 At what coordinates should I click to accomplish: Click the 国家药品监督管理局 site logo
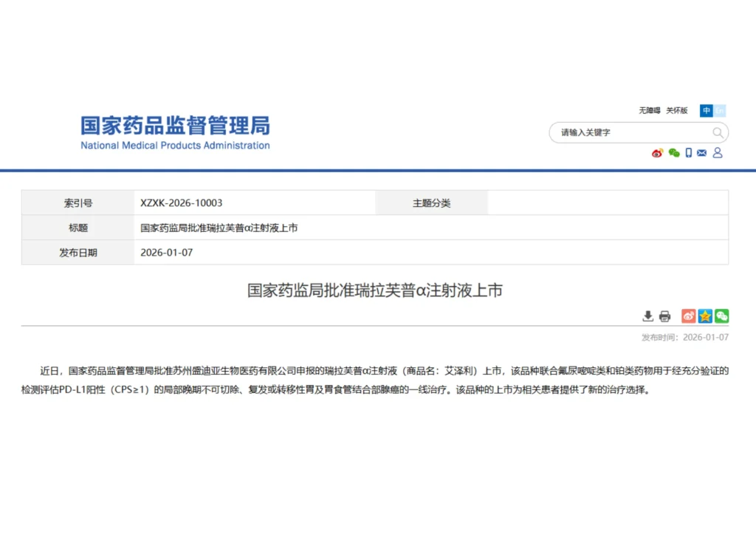click(x=175, y=133)
